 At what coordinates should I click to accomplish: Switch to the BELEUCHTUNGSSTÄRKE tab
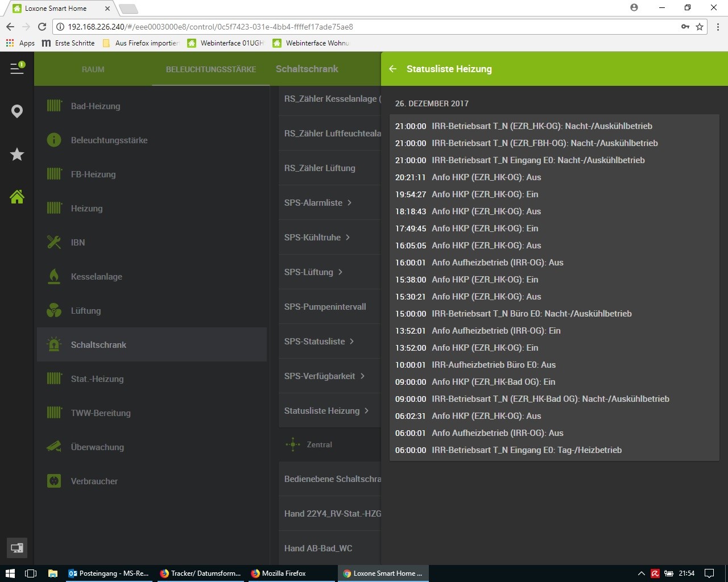tap(211, 69)
